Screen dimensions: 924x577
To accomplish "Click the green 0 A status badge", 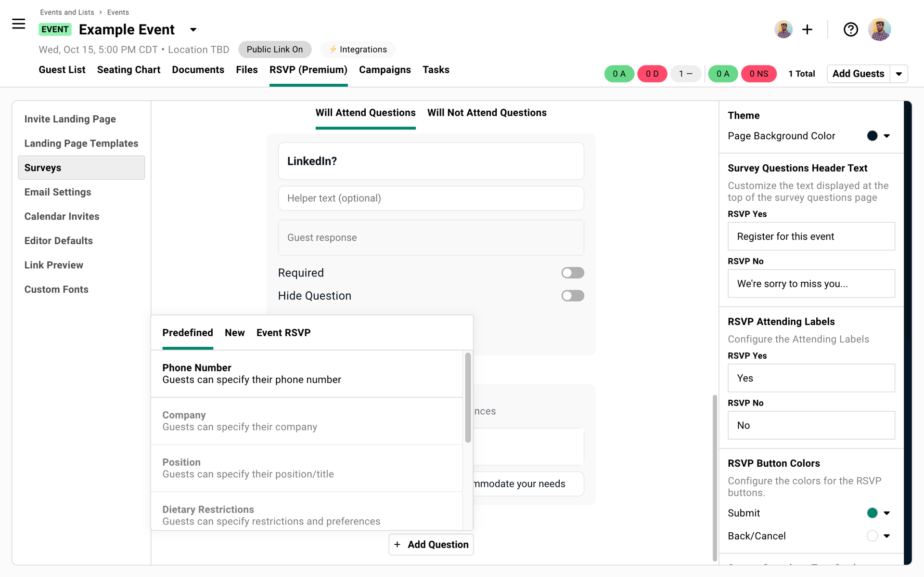I will pos(619,74).
